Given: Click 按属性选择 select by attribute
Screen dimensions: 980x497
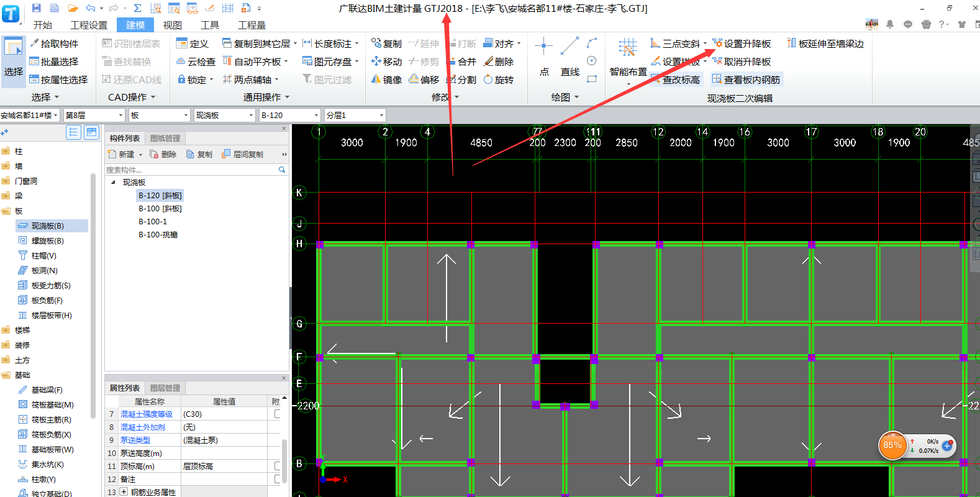Looking at the screenshot, I should [x=58, y=80].
